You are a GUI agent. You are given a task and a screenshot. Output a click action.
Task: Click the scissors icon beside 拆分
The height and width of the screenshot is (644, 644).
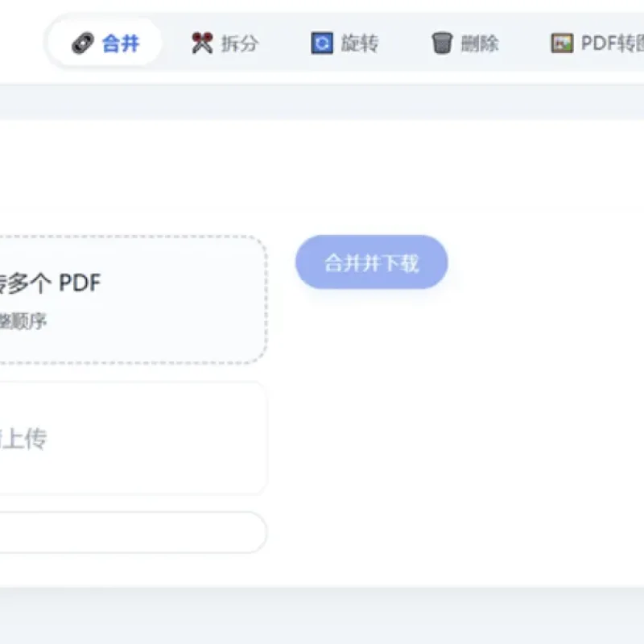(x=202, y=43)
